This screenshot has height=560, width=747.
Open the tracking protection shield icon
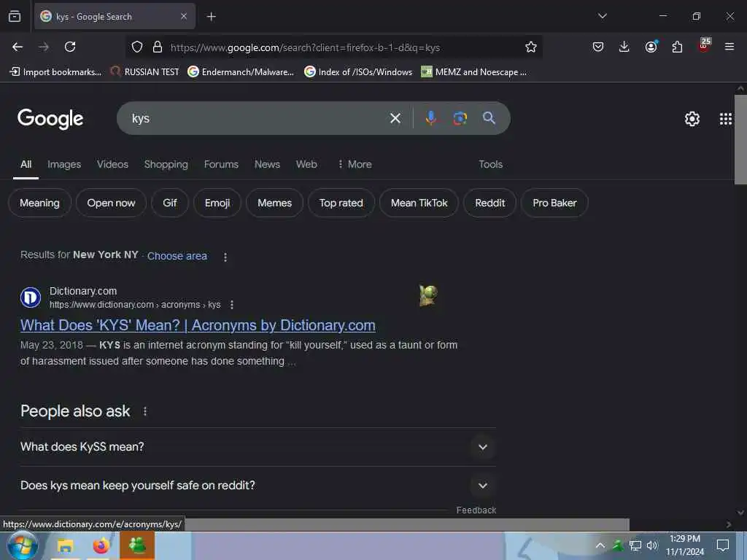(137, 47)
